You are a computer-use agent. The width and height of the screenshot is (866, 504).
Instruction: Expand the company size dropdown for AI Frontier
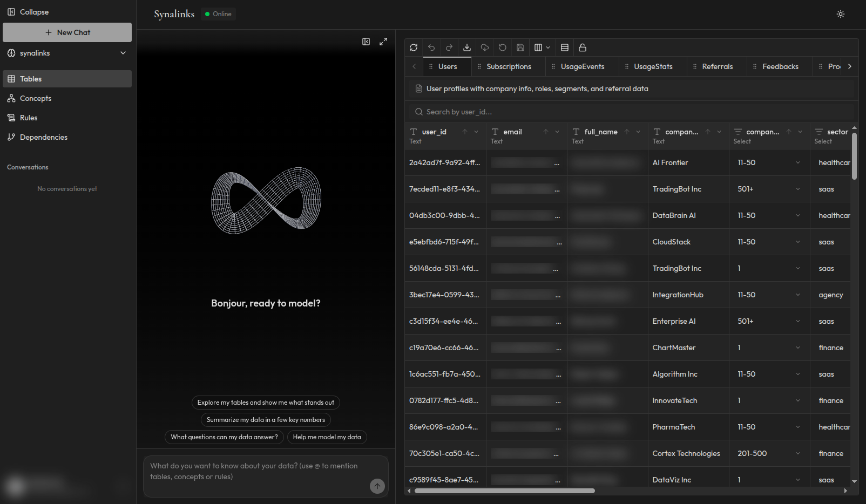798,162
